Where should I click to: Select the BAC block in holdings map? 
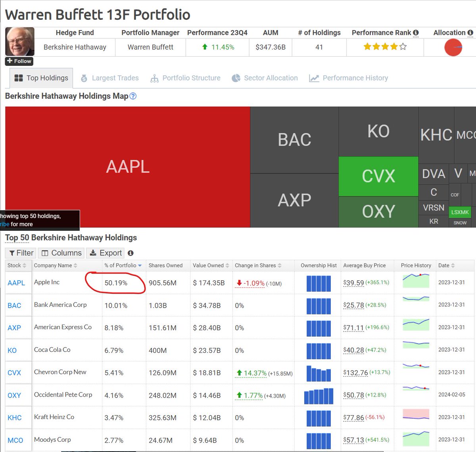click(x=294, y=140)
